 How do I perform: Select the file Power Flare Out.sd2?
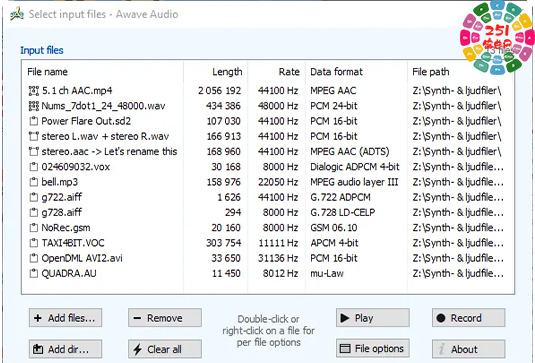pos(86,121)
